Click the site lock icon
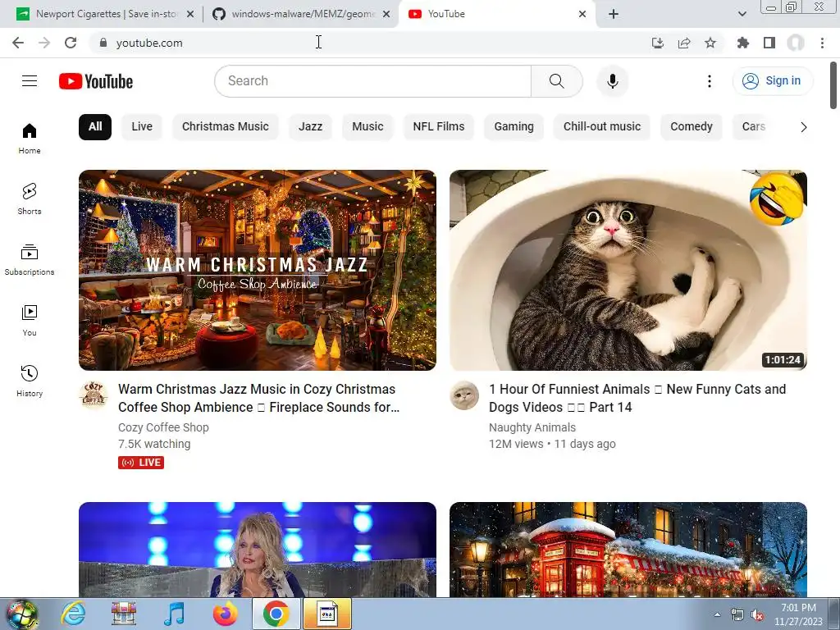 click(x=103, y=43)
